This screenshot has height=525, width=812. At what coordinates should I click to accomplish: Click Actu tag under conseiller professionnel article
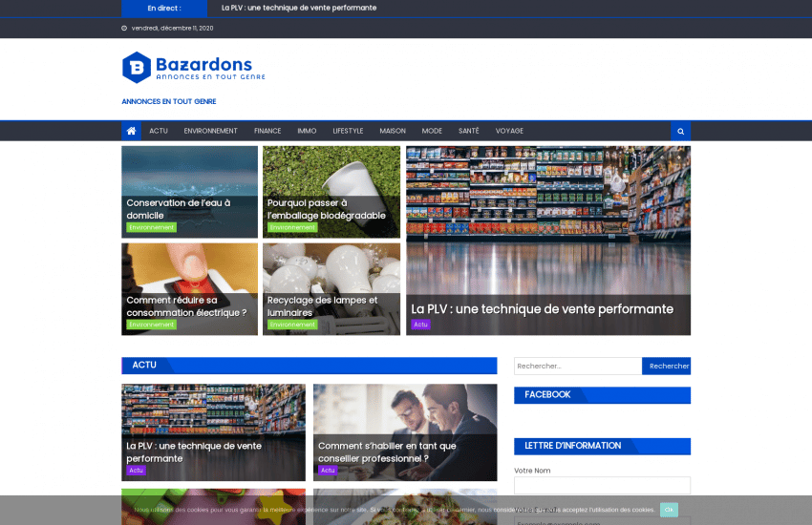(328, 471)
